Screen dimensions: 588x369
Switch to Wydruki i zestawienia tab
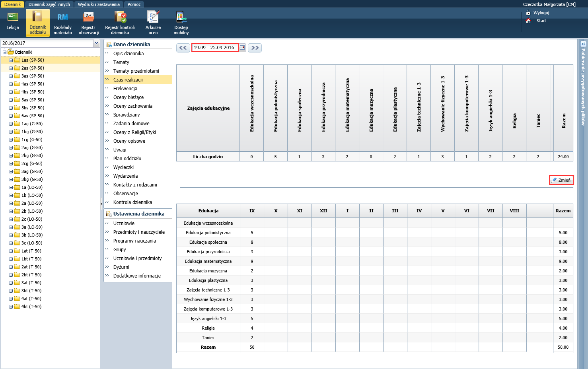(99, 4)
